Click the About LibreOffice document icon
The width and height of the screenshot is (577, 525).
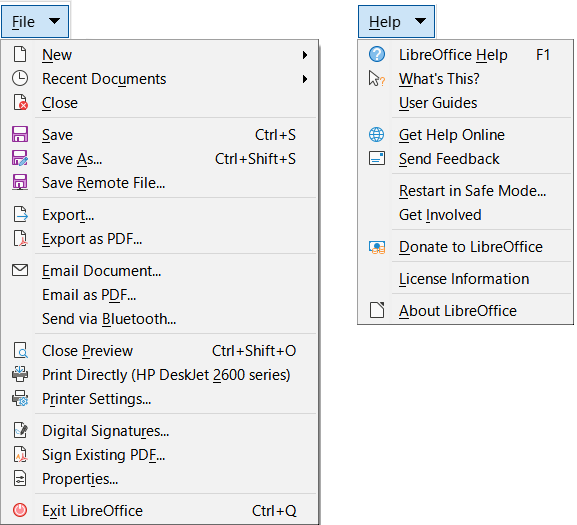click(x=377, y=310)
